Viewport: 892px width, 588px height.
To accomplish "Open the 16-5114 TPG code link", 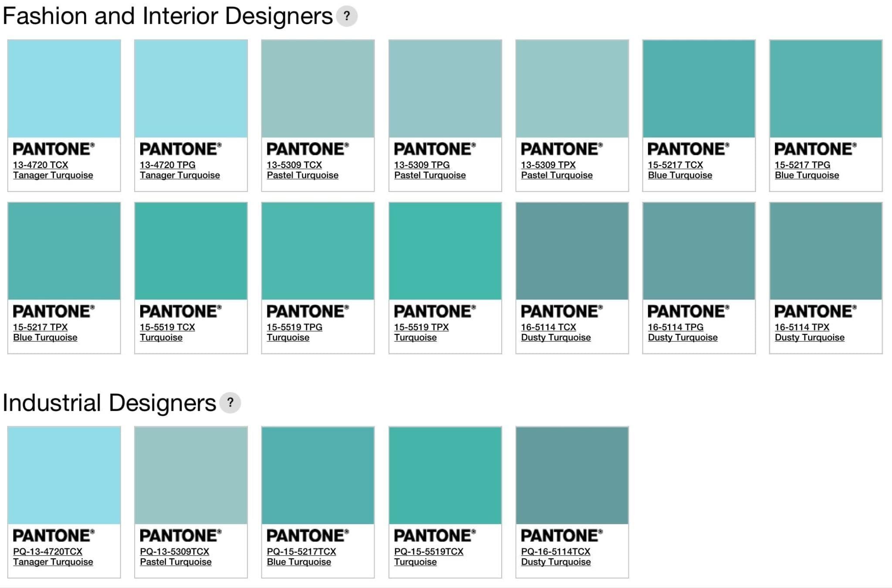I will click(x=675, y=327).
